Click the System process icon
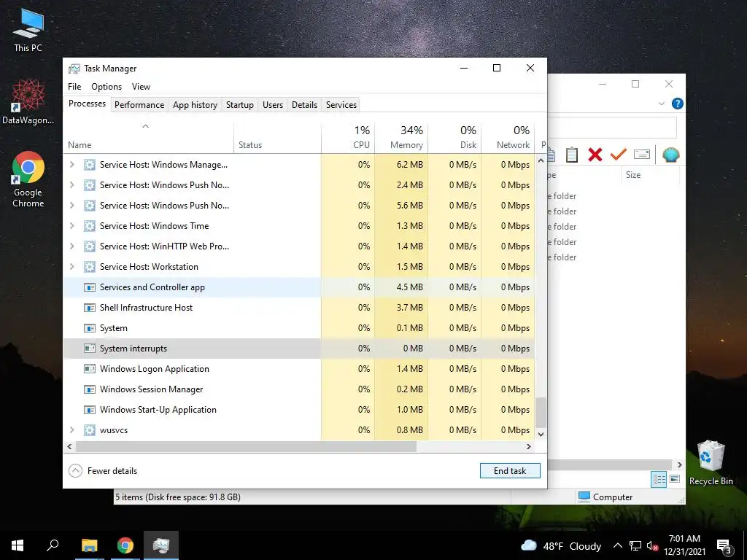The image size is (747, 560). coord(90,328)
